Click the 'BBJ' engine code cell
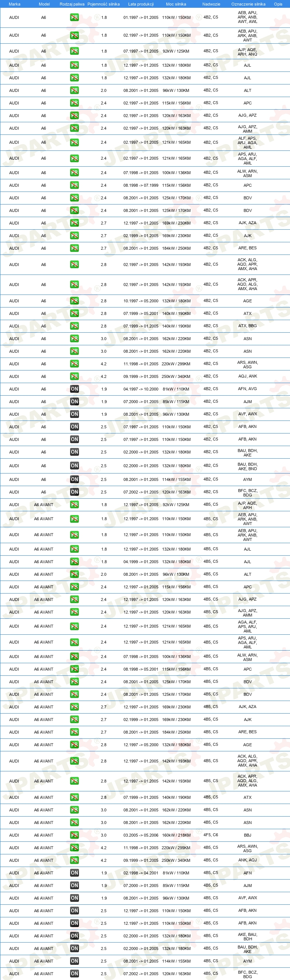 (247, 835)
